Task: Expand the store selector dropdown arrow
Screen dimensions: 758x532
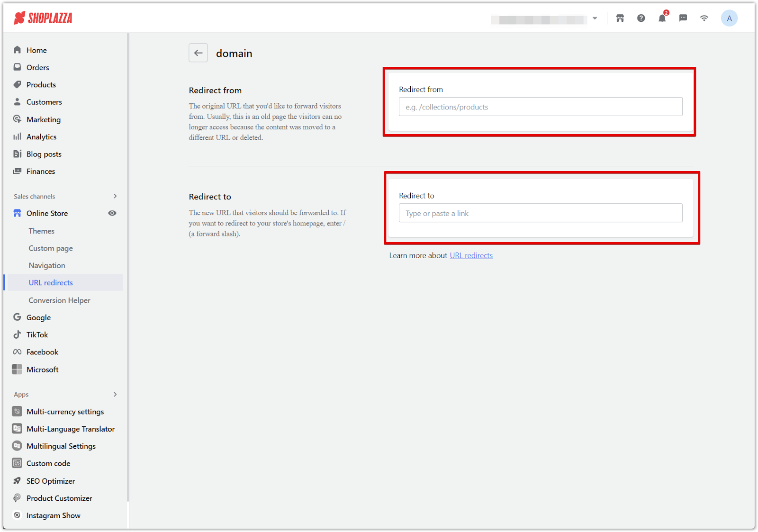Action: click(x=595, y=18)
